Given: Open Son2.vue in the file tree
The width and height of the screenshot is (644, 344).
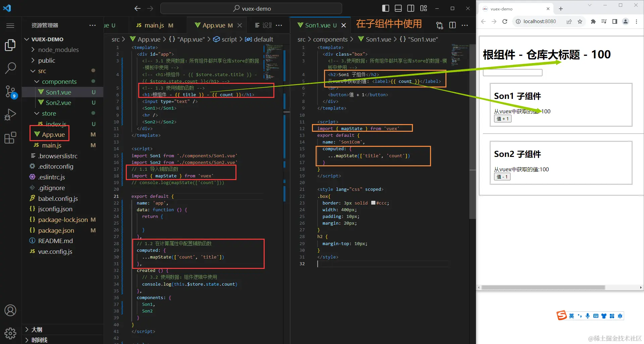Looking at the screenshot, I should pos(58,103).
